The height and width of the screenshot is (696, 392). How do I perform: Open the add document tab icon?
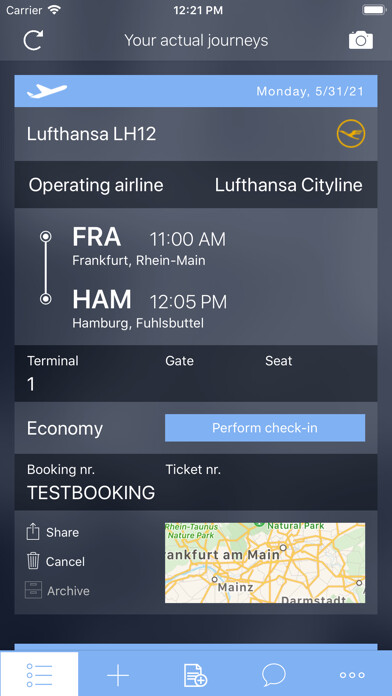(x=196, y=675)
